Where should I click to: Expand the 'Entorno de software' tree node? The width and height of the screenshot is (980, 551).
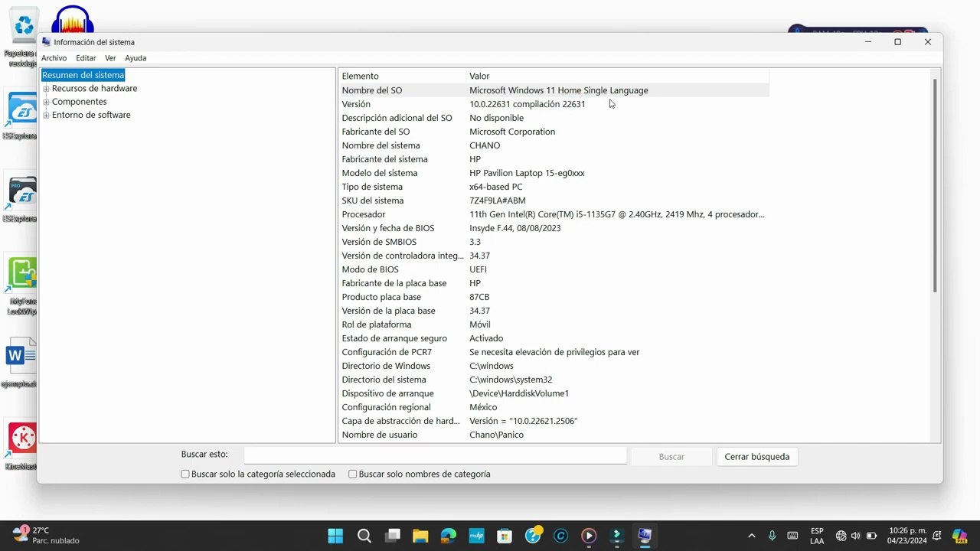[46, 116]
